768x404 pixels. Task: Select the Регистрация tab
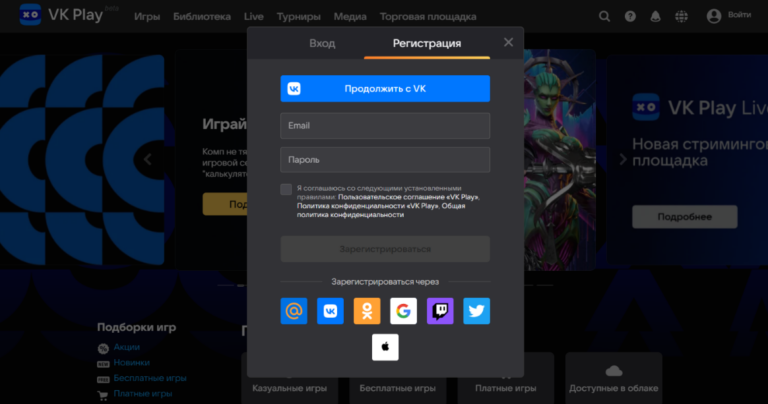427,43
